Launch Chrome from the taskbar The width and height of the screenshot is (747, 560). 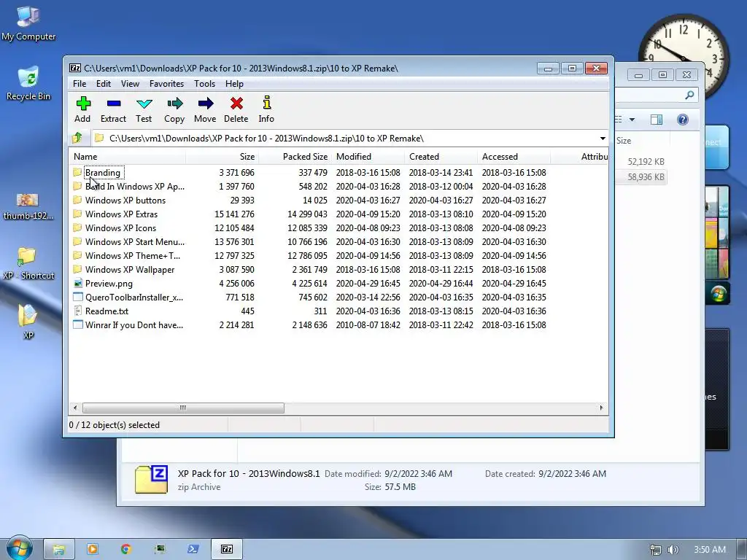click(125, 549)
